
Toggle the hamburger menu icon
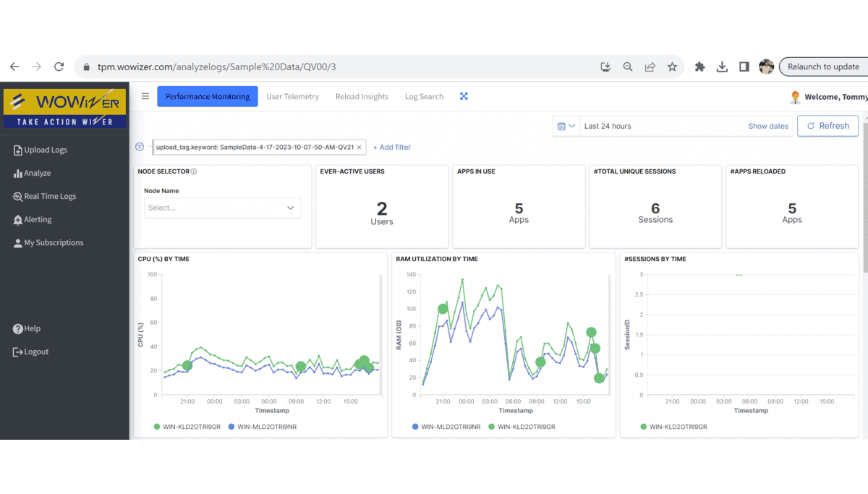[145, 96]
